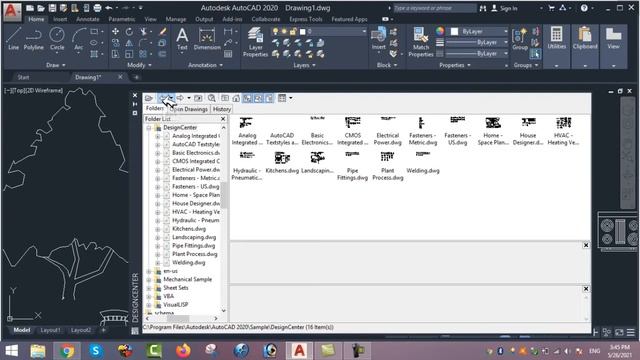Expand Analog Integrated tree node
640x360 pixels.
[158, 136]
